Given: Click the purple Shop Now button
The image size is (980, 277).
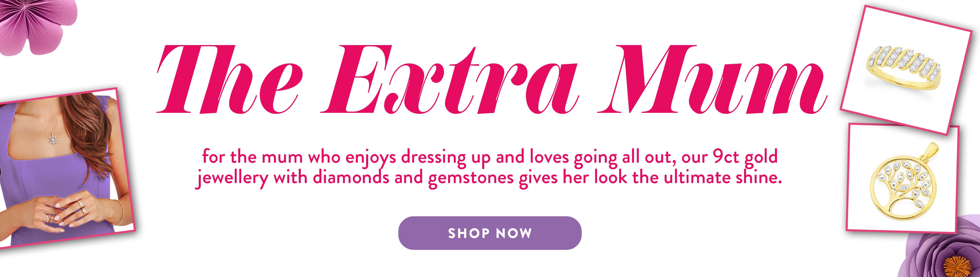Looking at the screenshot, I should [x=489, y=233].
